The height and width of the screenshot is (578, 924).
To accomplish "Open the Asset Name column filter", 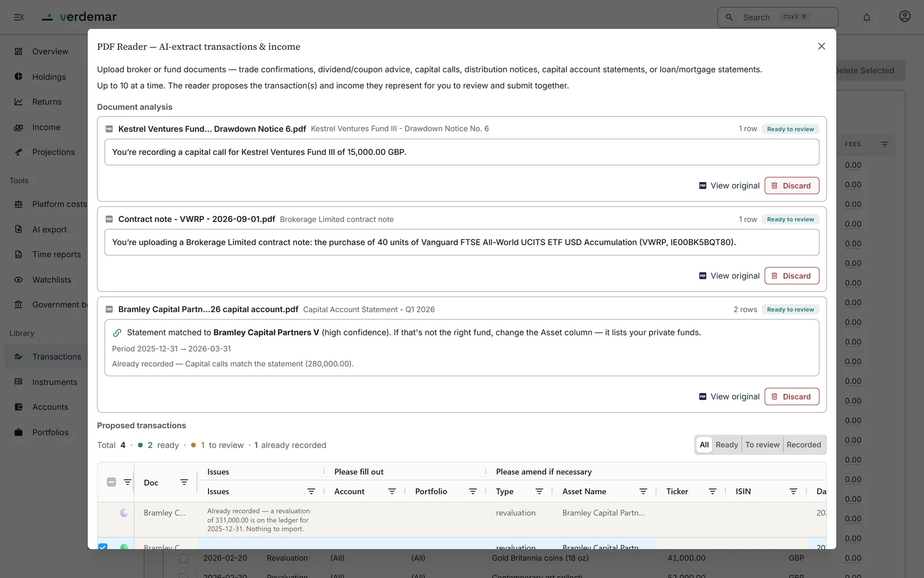I will click(643, 491).
